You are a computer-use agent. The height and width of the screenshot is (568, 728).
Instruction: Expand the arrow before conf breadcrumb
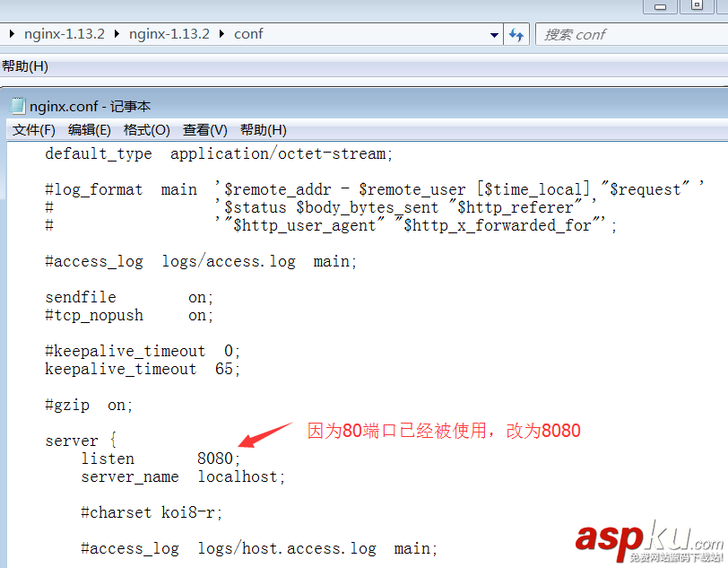(221, 33)
